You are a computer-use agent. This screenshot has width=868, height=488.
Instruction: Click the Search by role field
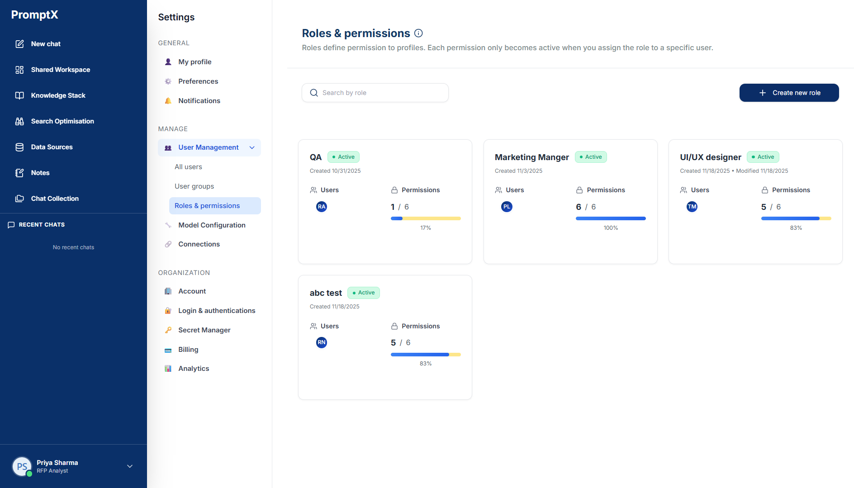tap(375, 93)
